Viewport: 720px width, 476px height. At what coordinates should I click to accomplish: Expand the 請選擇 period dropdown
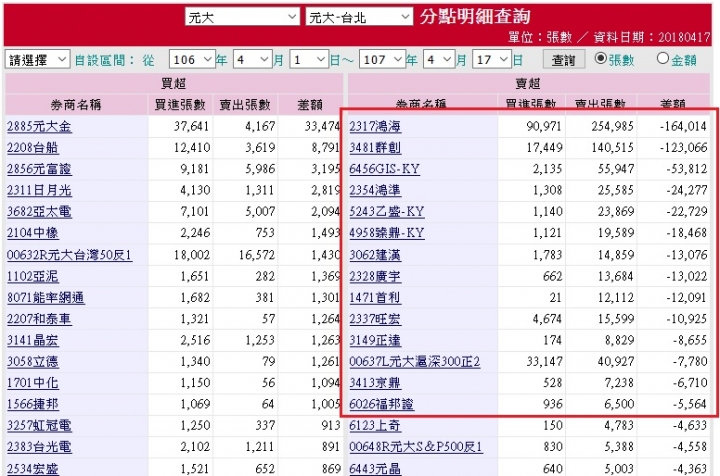[x=37, y=60]
